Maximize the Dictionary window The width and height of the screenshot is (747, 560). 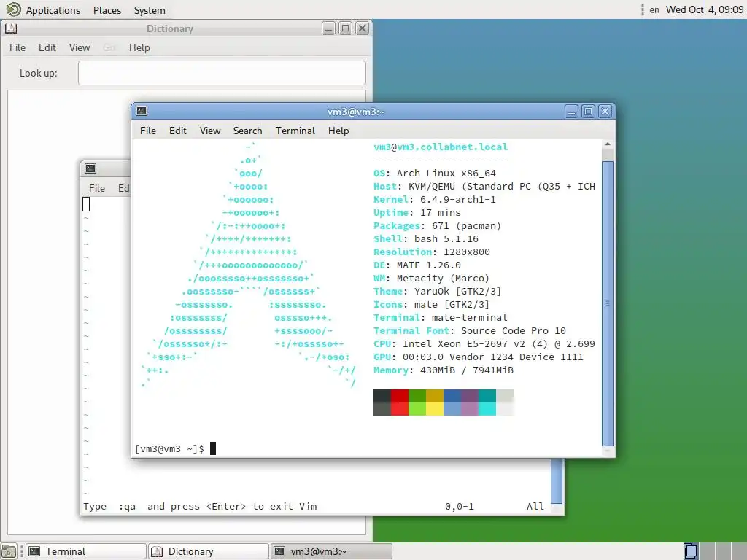345,28
